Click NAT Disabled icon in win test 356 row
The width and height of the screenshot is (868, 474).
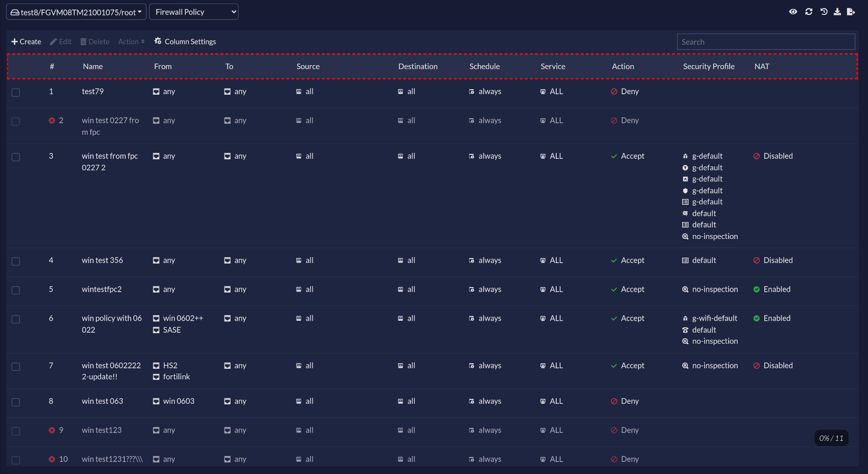coord(756,260)
